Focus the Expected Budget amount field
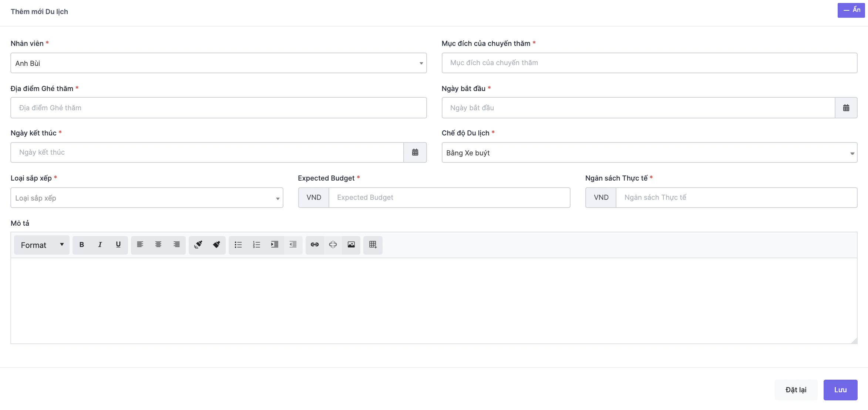The width and height of the screenshot is (868, 410). point(449,198)
